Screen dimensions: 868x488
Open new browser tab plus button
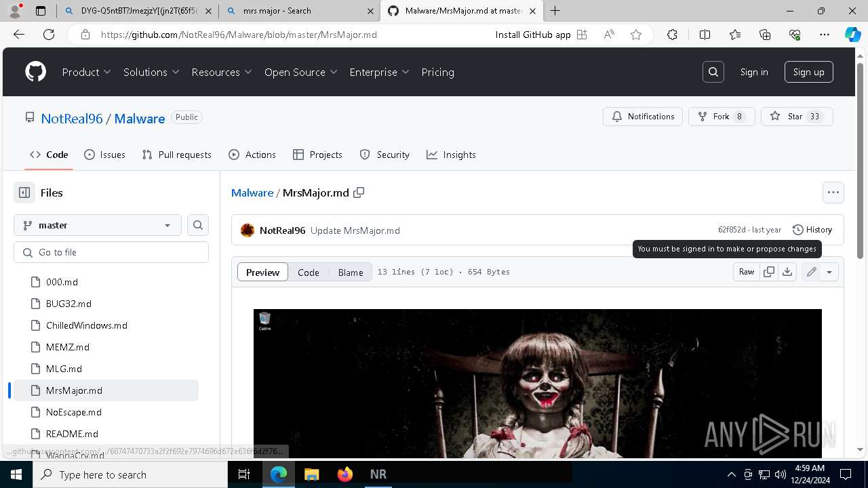[x=555, y=11]
